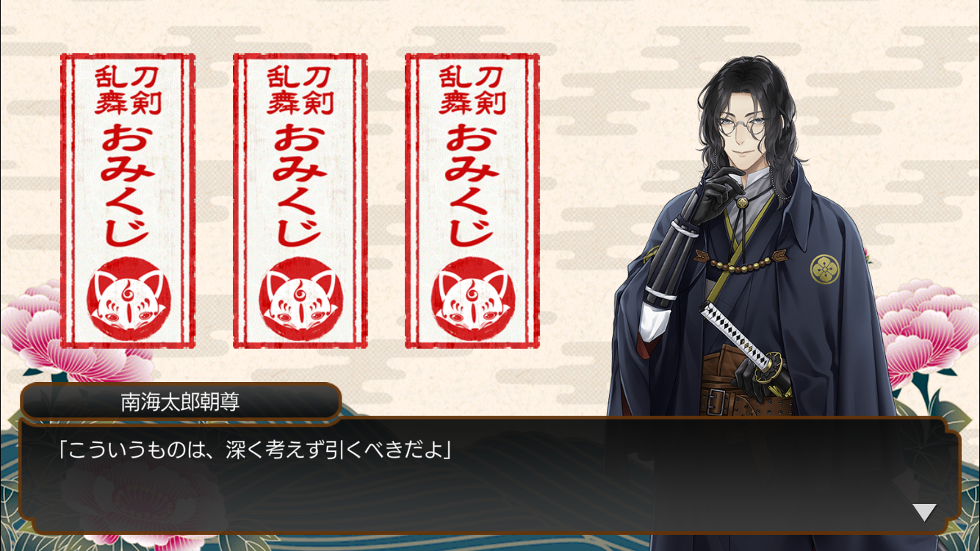Click the 南海太郎朝尊 name plate
980x551 pixels.
click(181, 402)
